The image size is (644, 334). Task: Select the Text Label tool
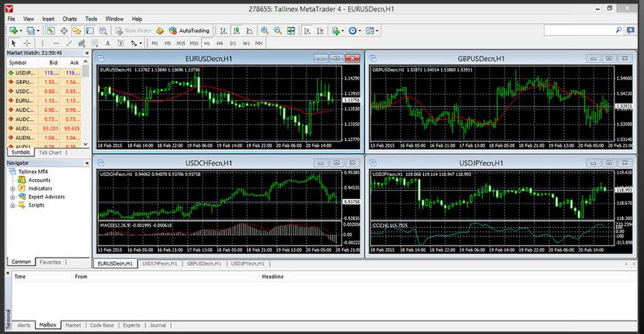tap(121, 43)
